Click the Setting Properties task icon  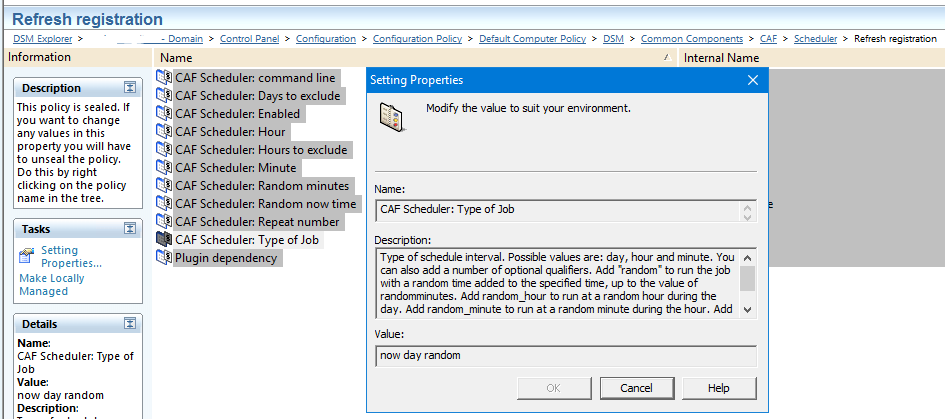click(26, 256)
